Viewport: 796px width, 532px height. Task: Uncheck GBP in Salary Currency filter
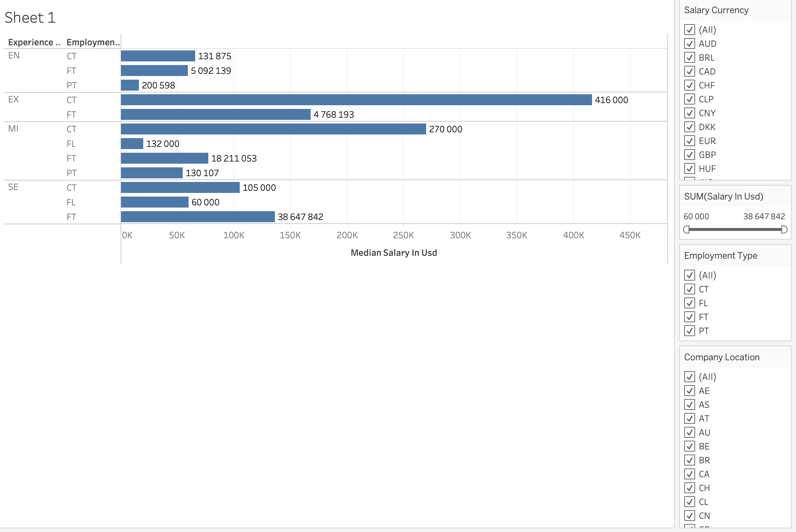690,155
